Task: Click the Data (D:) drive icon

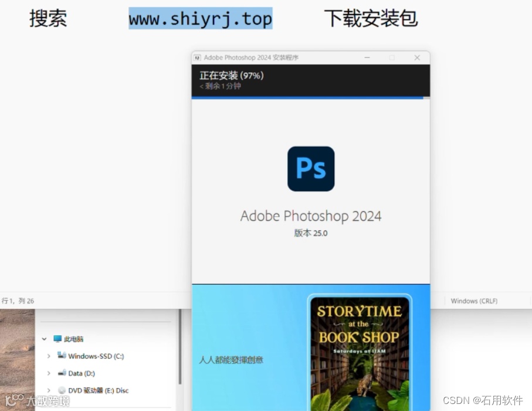Action: click(62, 373)
